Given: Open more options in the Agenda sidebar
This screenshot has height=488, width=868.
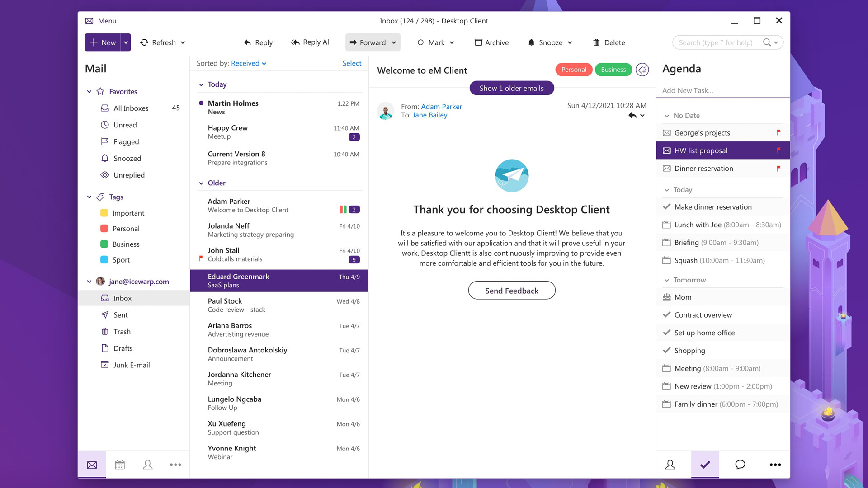Looking at the screenshot, I should pos(775,465).
